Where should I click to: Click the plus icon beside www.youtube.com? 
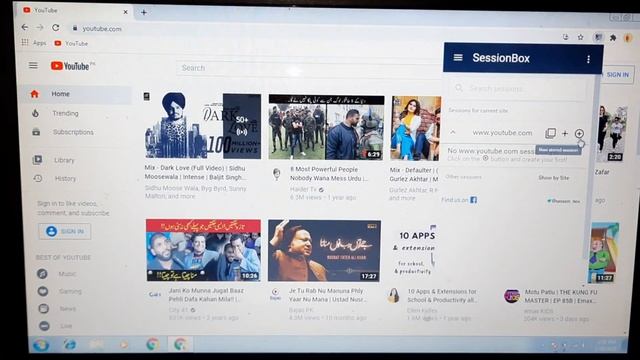coord(565,133)
